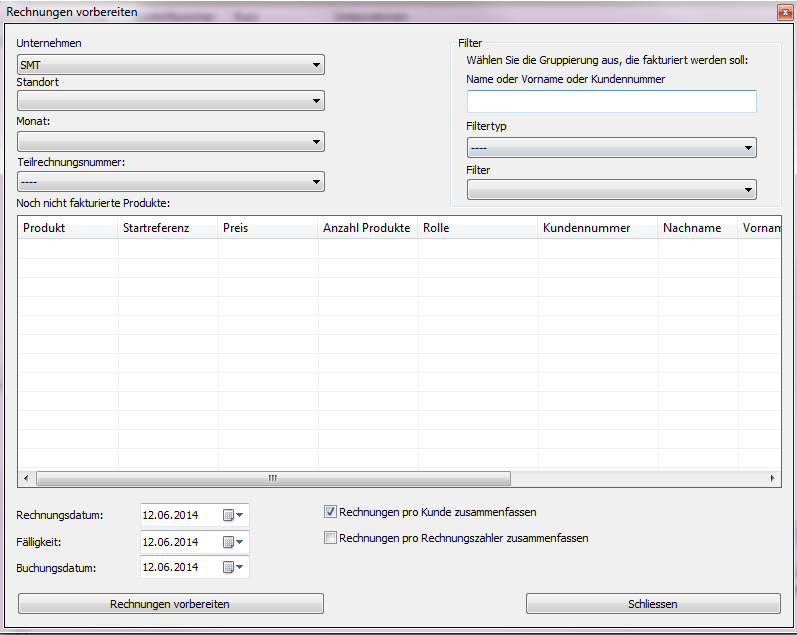Open the Rechnungsdatum calendar picker icon

point(232,515)
